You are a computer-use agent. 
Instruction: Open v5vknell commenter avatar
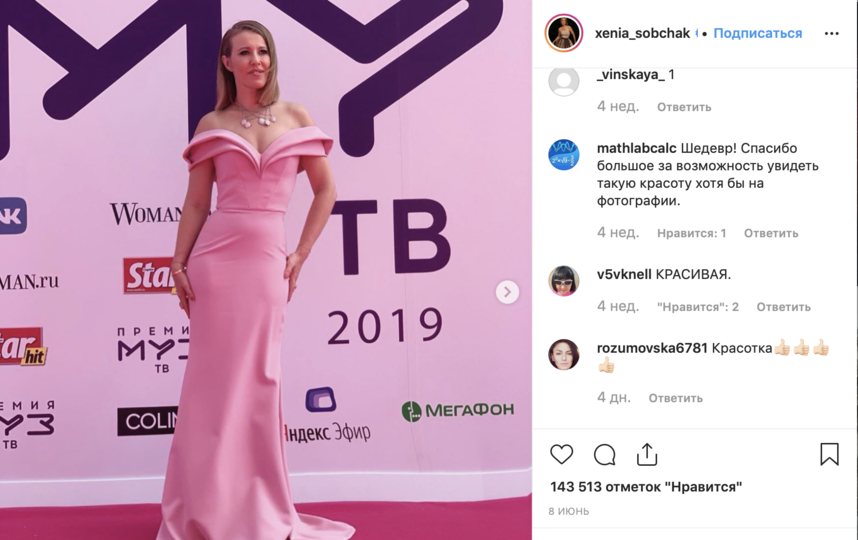click(564, 281)
